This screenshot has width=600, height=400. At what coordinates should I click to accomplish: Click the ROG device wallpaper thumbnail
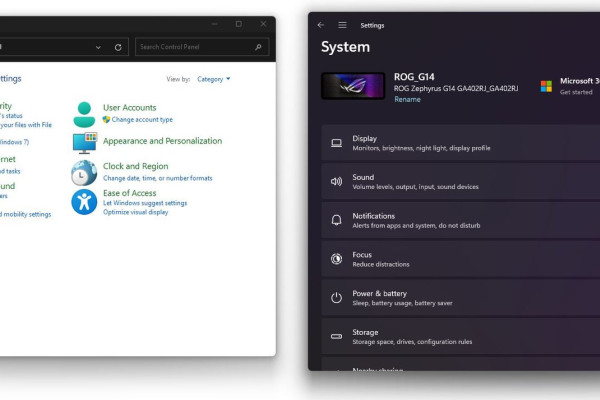coord(353,86)
